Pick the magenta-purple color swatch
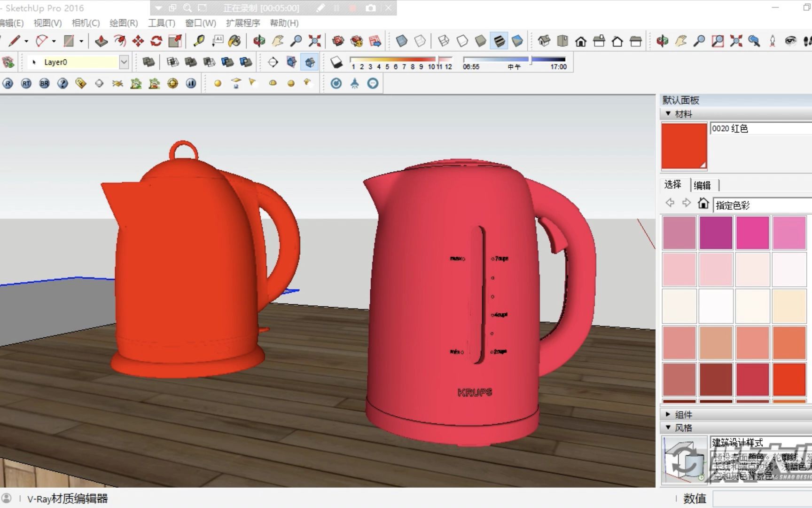 (x=716, y=232)
